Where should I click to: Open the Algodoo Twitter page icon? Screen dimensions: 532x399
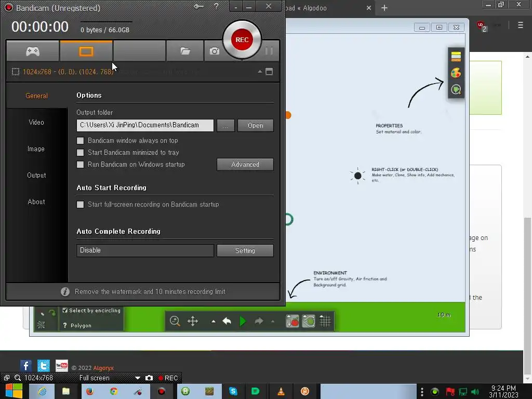44,366
